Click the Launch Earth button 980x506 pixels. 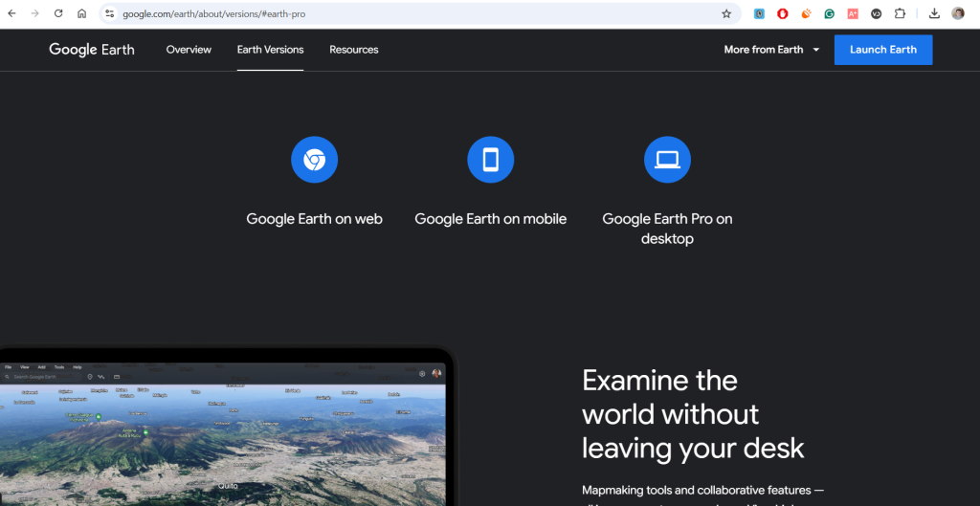coord(883,50)
